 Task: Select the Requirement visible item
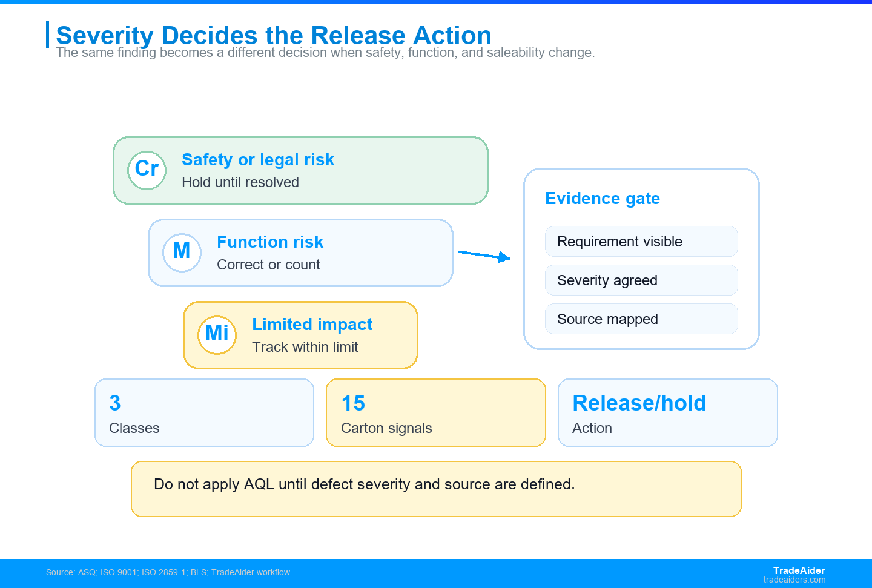pyautogui.click(x=641, y=242)
